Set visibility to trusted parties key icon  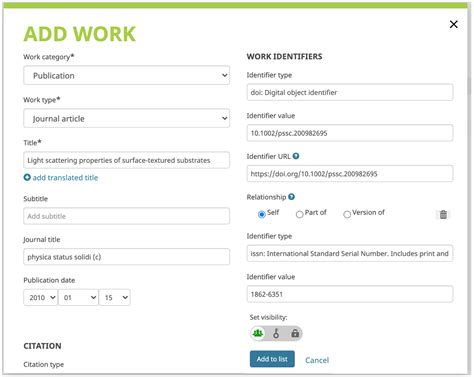pyautogui.click(x=276, y=333)
